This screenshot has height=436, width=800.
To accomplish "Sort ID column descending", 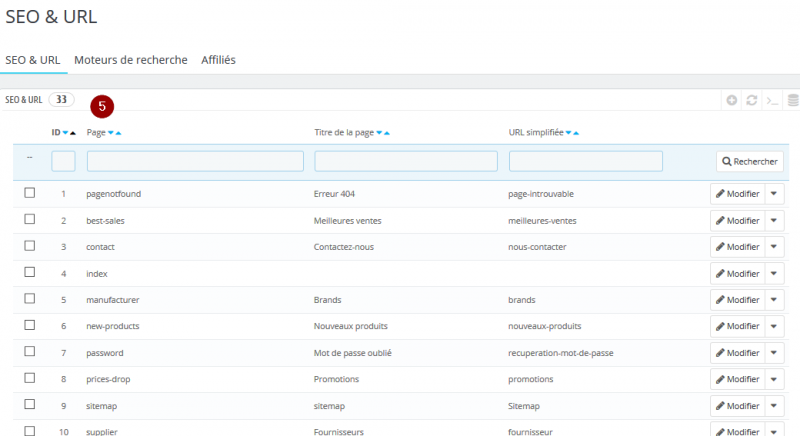I will pyautogui.click(x=65, y=133).
